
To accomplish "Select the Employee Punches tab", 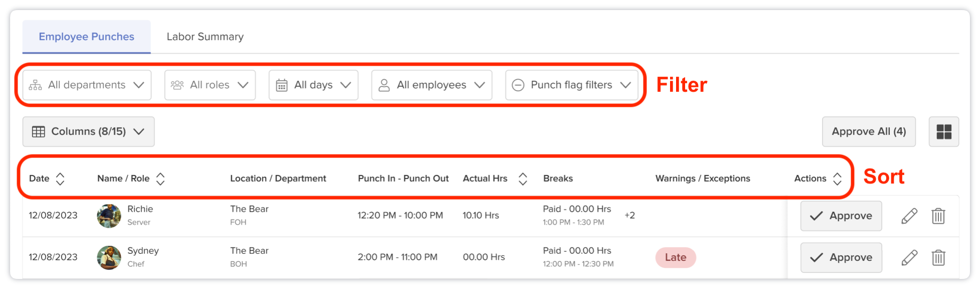I will (x=86, y=37).
